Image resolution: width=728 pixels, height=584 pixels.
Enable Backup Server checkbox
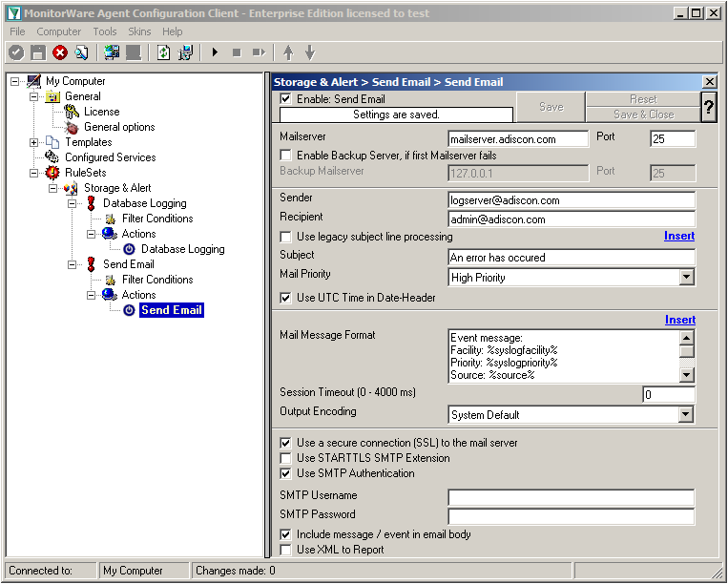pyautogui.click(x=286, y=155)
